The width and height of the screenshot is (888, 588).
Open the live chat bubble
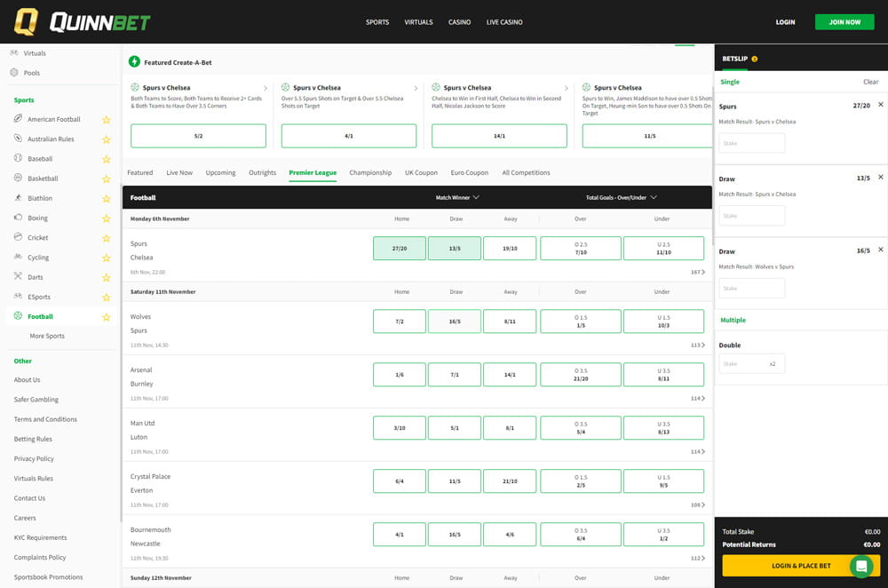(x=861, y=566)
